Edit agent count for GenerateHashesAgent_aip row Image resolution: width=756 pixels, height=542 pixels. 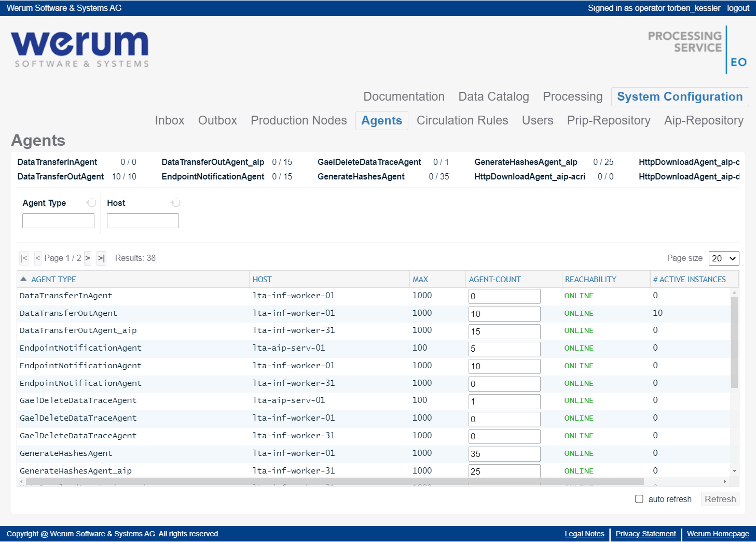pos(504,471)
